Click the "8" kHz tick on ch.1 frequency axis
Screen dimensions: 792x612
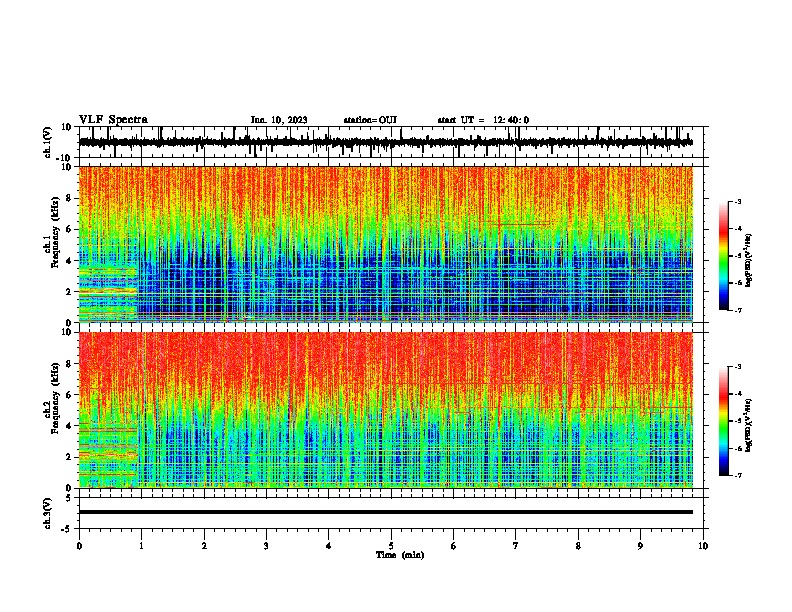[x=69, y=198]
